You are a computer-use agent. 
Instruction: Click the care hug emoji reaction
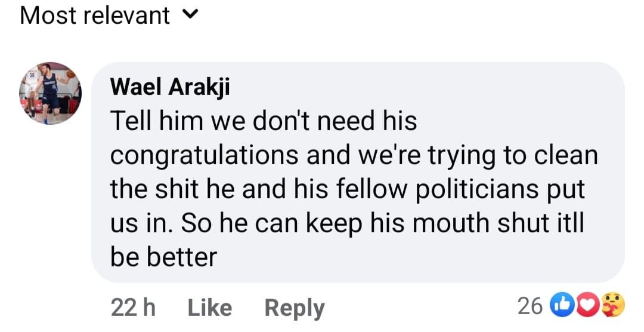[611, 306]
